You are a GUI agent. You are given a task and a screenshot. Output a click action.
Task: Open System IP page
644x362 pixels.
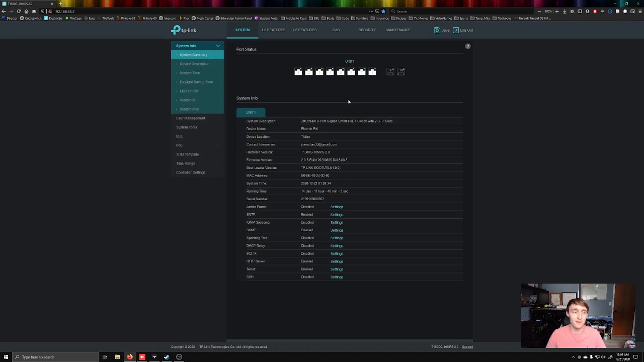(x=188, y=100)
